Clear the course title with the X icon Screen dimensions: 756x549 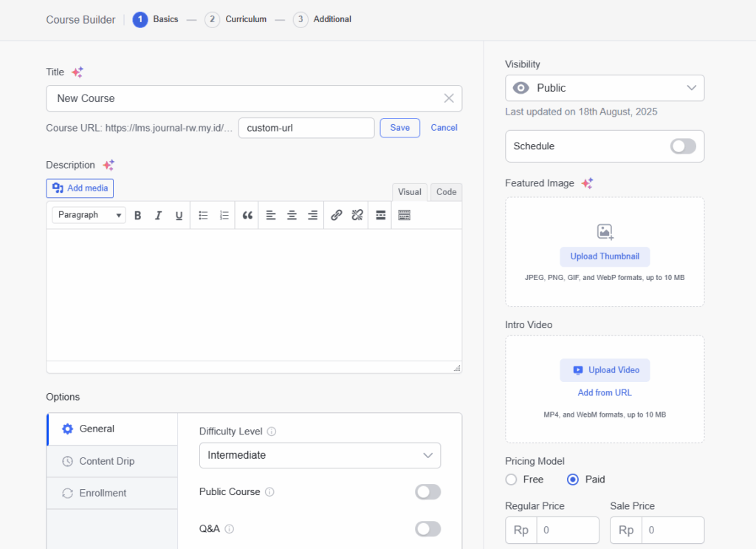(448, 98)
